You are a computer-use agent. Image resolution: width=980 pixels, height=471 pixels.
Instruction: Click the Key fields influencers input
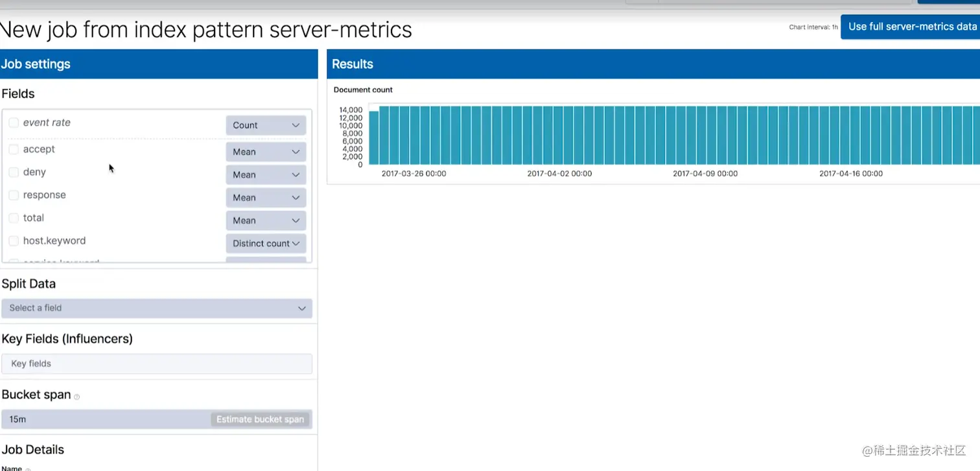tap(157, 363)
